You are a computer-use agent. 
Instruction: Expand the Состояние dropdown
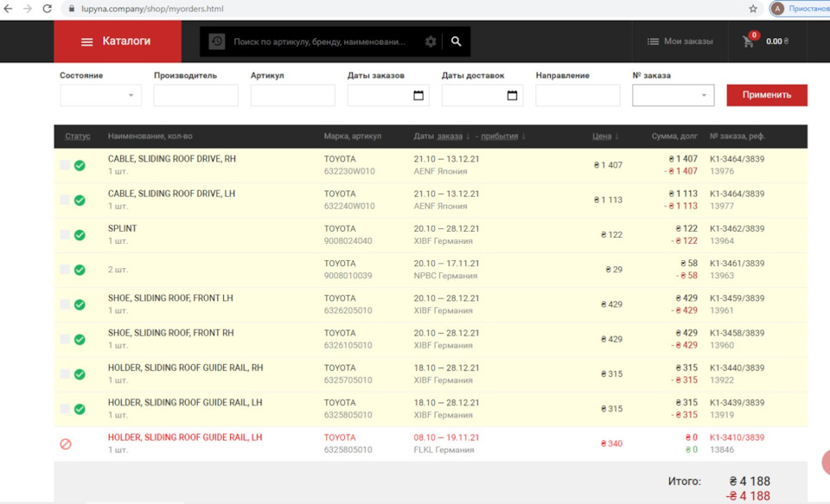(100, 95)
